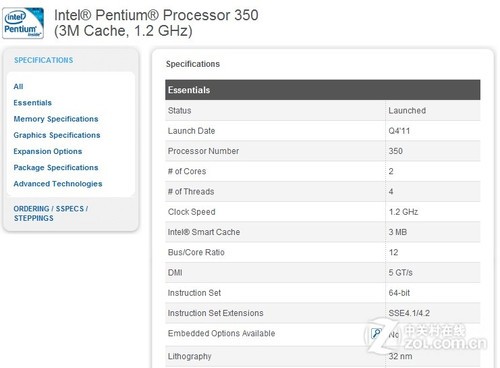Viewport: 500px width, 368px height.
Task: Click the Bus/Core Ratio label
Action: click(x=196, y=252)
